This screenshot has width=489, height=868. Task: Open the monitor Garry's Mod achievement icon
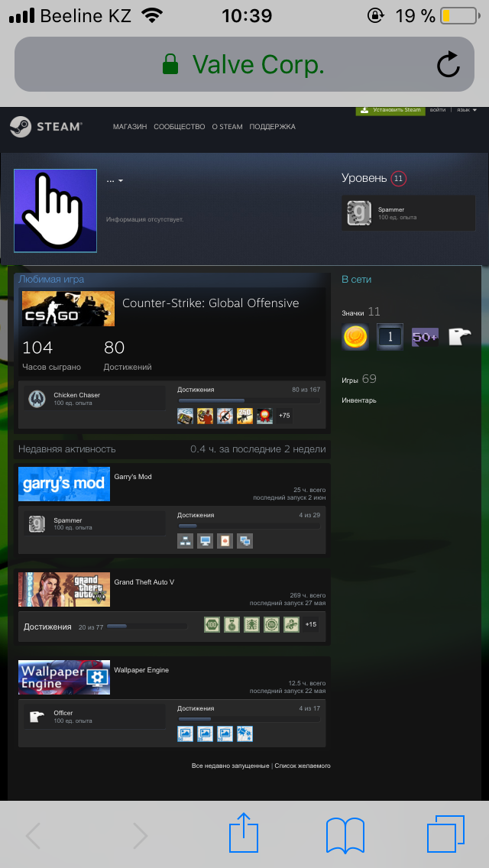(205, 541)
